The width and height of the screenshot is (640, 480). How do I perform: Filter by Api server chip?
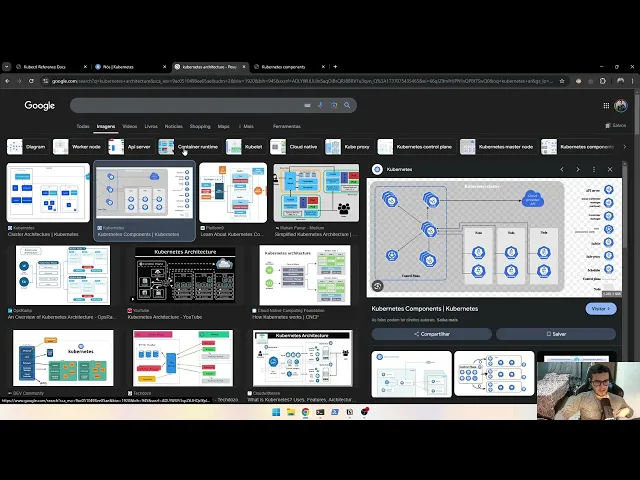[130, 147]
